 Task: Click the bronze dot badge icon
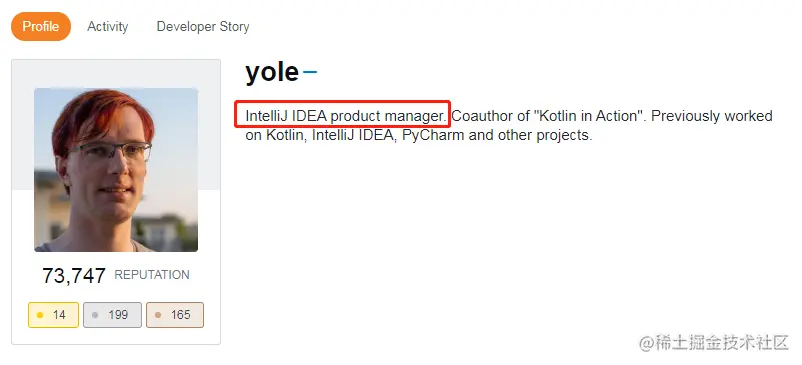[158, 315]
